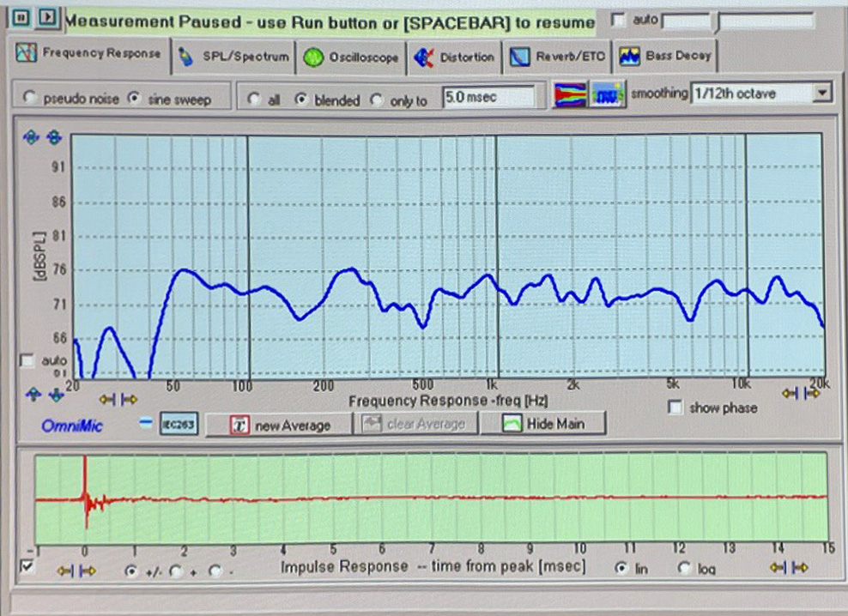Image resolution: width=848 pixels, height=616 pixels.
Task: Open the Bass Decay tab
Action: click(667, 57)
